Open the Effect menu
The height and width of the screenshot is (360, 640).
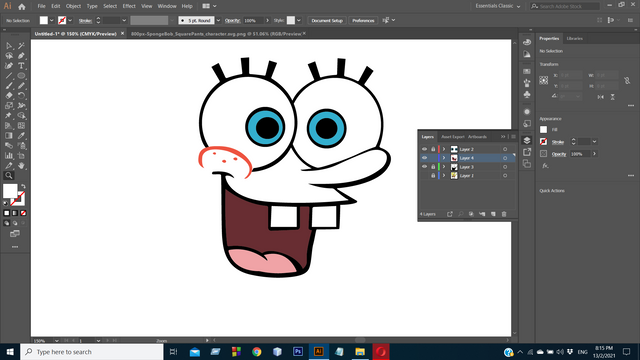(x=129, y=6)
